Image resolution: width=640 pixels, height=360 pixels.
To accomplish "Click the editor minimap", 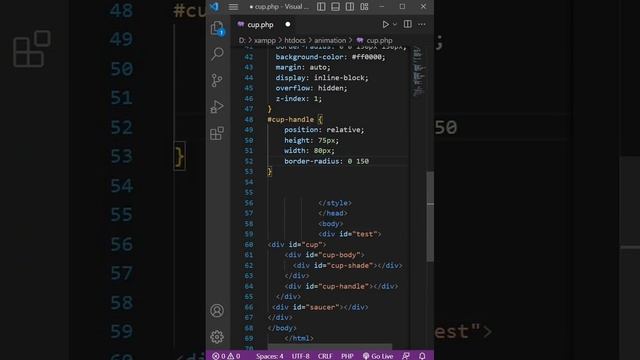I will [418, 72].
